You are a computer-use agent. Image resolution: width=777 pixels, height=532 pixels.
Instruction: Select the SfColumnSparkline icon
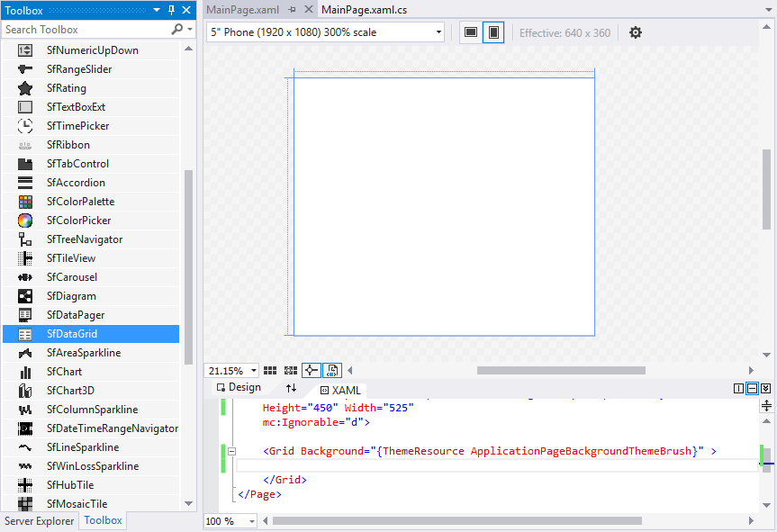click(x=25, y=410)
